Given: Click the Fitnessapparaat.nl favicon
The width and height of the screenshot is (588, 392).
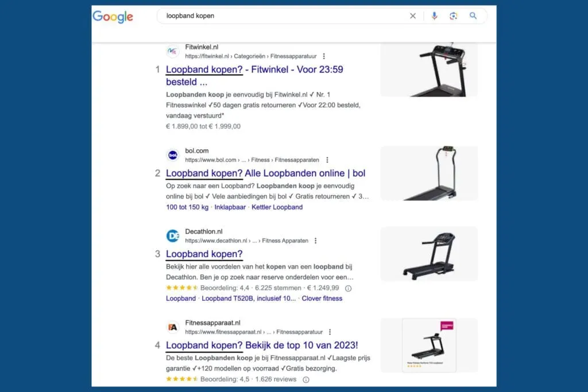Looking at the screenshot, I should (172, 327).
